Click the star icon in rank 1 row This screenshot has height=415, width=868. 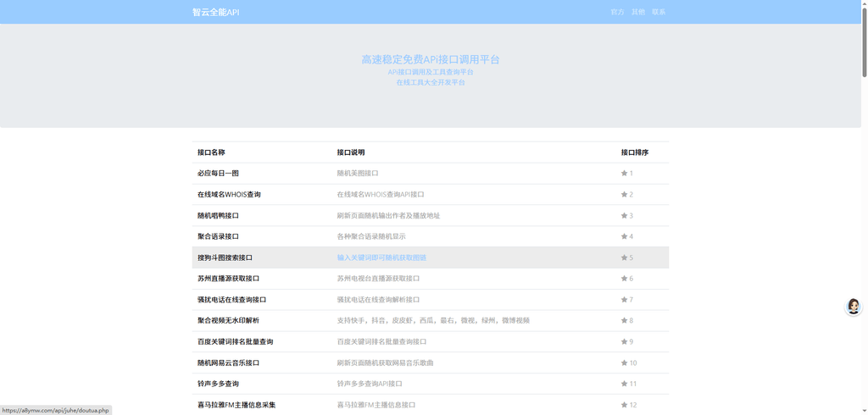[625, 173]
